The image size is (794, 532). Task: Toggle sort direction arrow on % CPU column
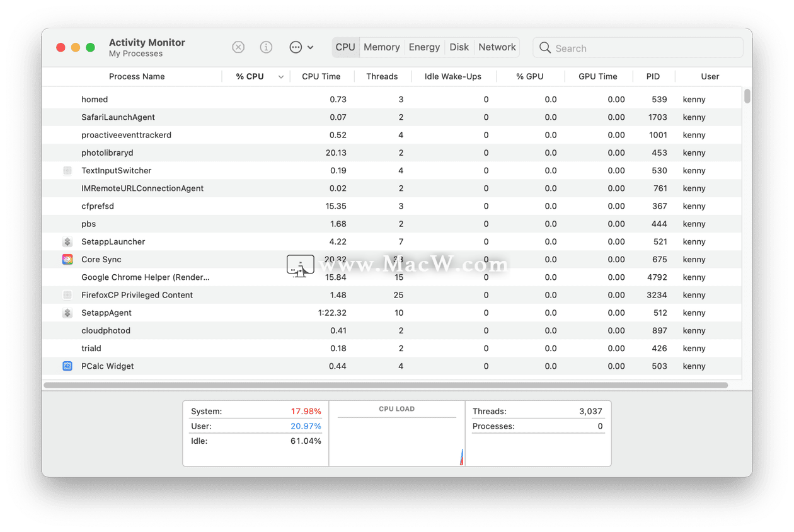[281, 77]
